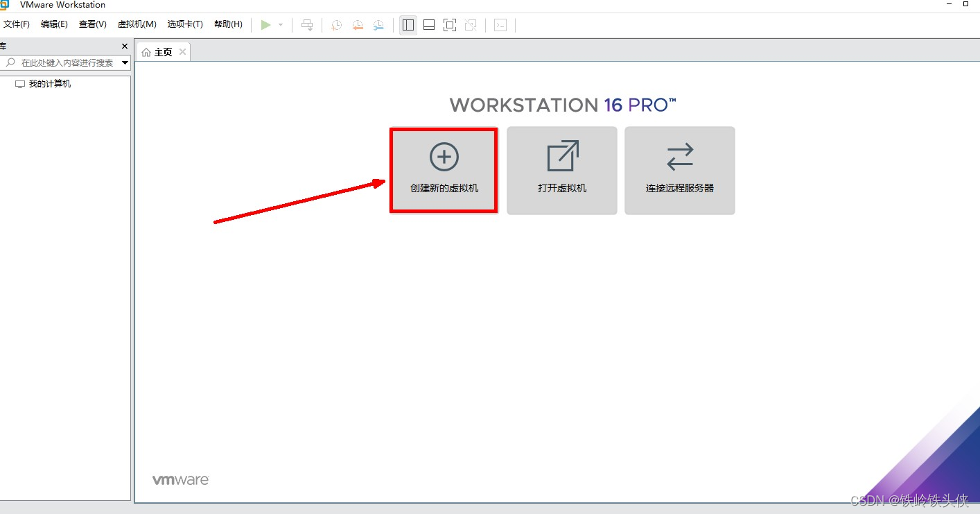The height and width of the screenshot is (514, 980).
Task: Click the VMware Workstation title bar app icon
Action: 3,5
